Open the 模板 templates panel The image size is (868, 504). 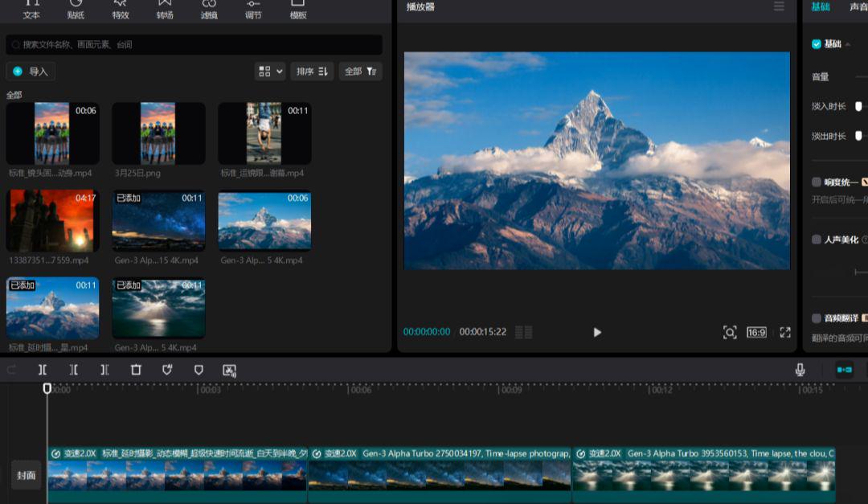pyautogui.click(x=298, y=10)
